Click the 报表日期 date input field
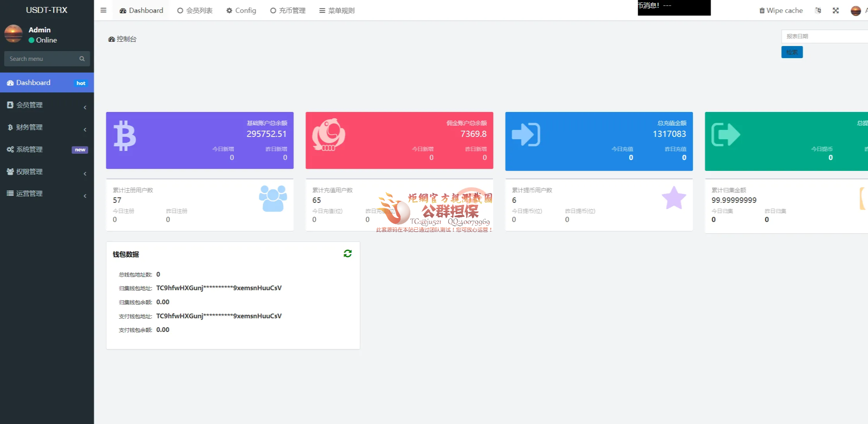The width and height of the screenshot is (868, 424). [823, 36]
